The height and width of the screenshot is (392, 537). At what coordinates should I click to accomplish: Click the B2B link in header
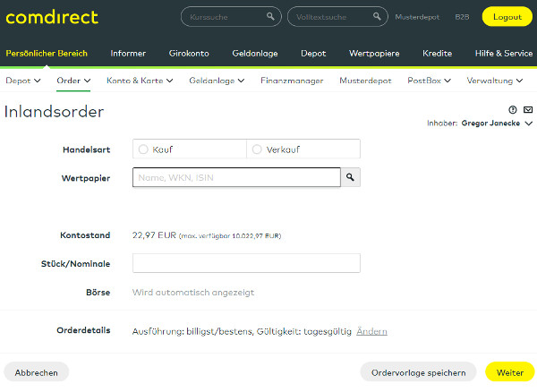coord(462,17)
